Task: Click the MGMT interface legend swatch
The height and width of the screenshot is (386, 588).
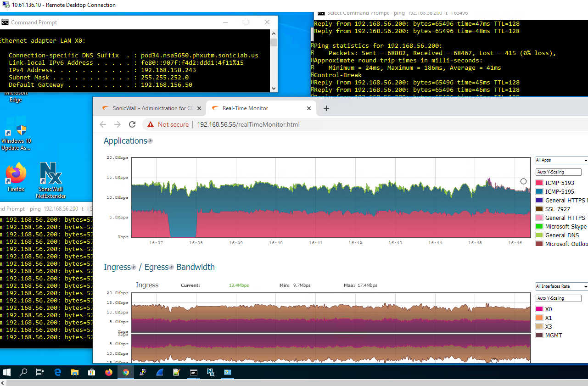Action: click(x=539, y=336)
